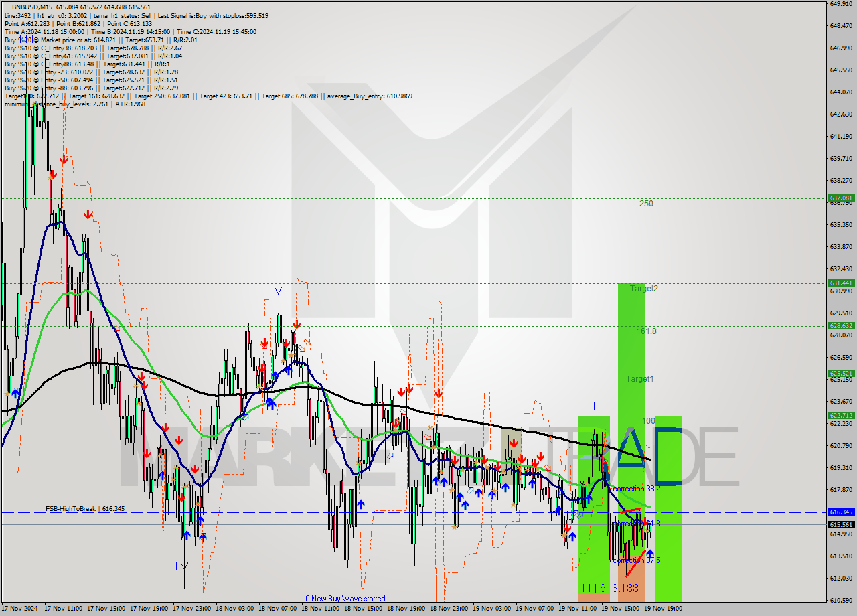Select the 250 Fibonacci level label

646,204
